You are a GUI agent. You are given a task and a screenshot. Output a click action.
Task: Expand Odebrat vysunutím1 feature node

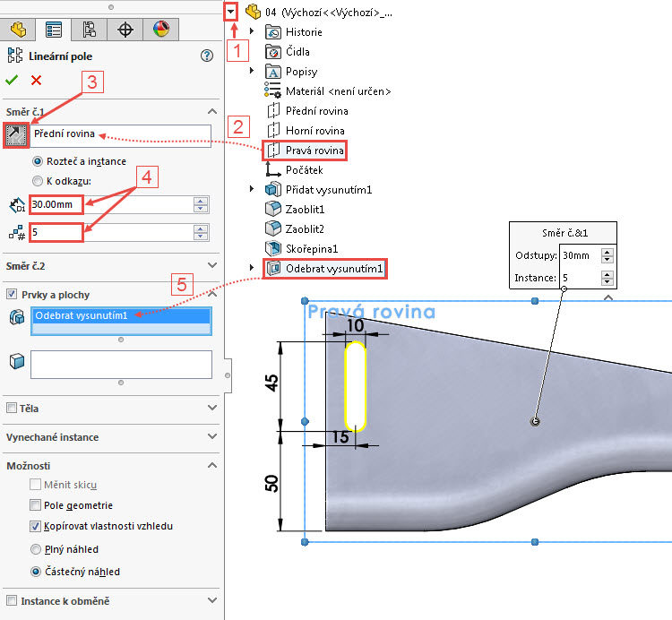252,268
